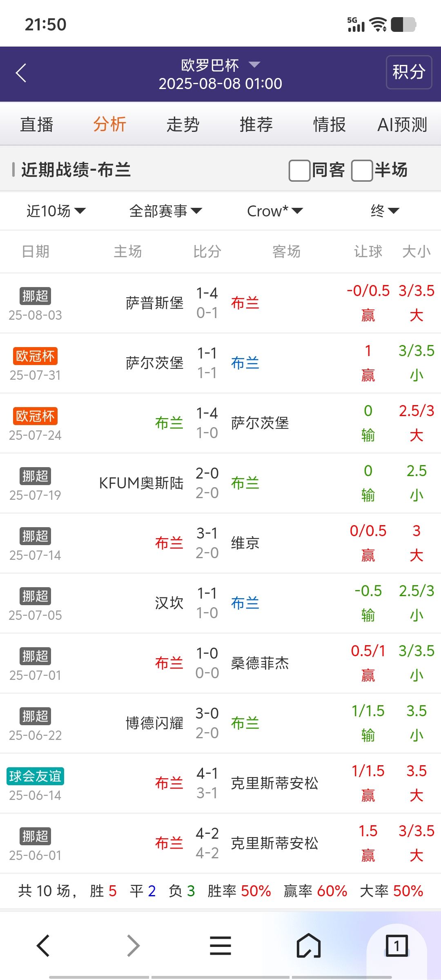Go back using browser back arrow
Viewport: 441px width, 980px height.
point(43,945)
